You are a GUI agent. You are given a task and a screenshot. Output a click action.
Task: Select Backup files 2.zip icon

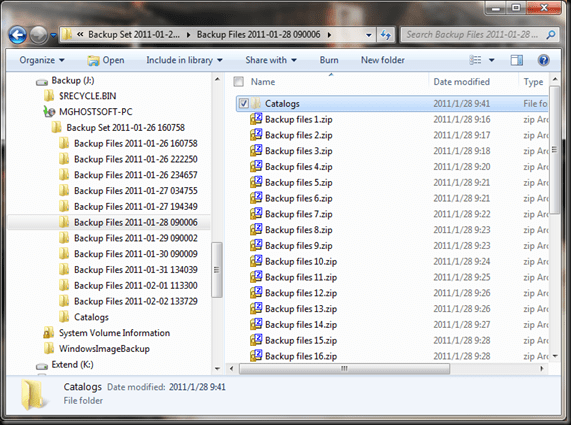tap(256, 135)
